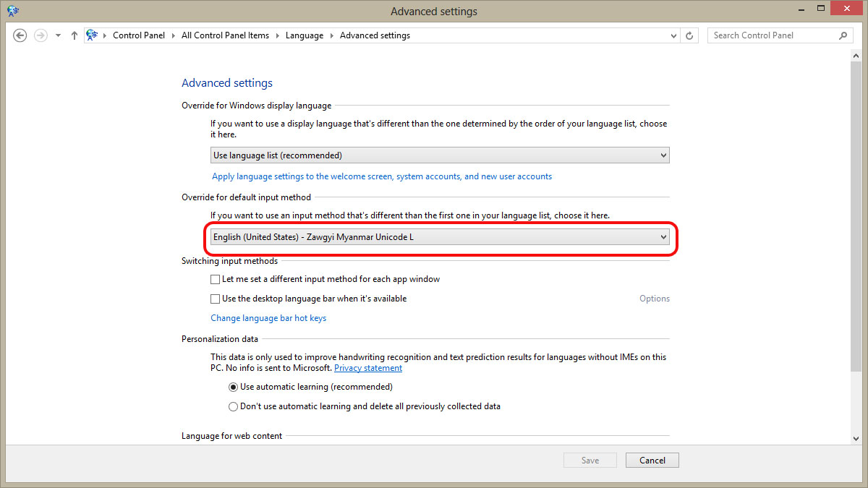Click the Refresh button in address bar

690,35
